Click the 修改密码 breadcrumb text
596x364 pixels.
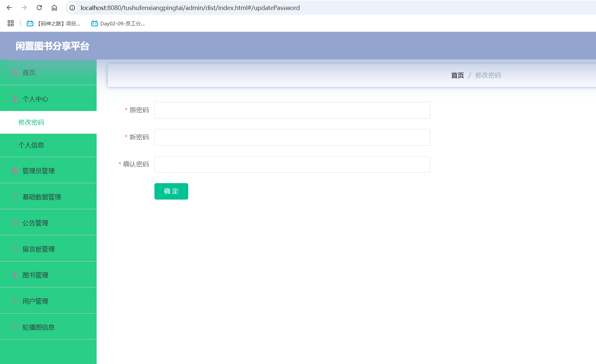point(488,76)
